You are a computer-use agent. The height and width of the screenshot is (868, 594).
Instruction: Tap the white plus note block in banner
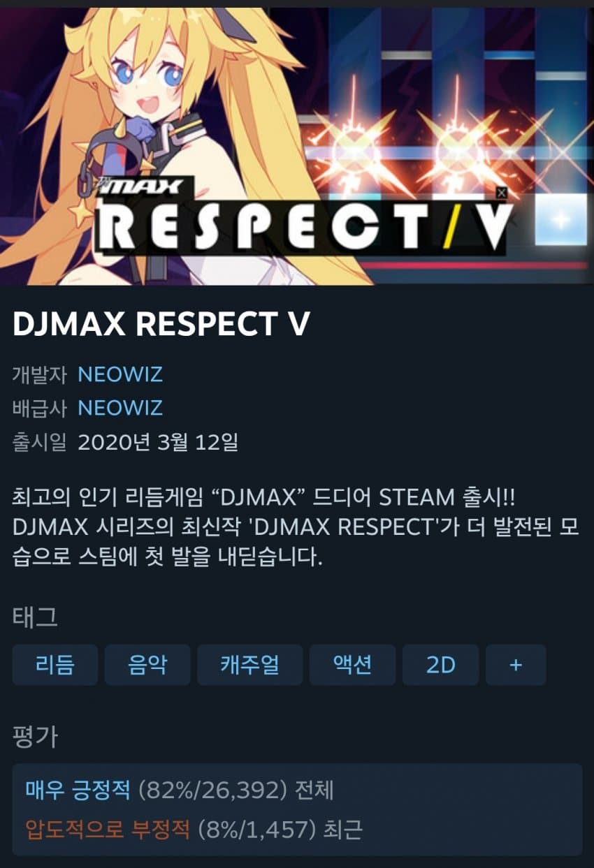(560, 219)
